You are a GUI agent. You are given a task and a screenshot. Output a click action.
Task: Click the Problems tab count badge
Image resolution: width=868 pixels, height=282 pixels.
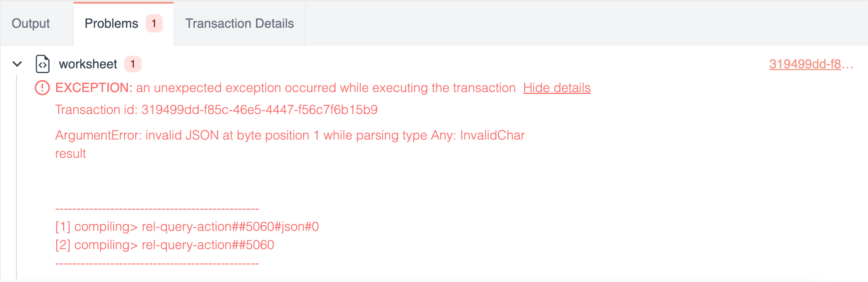[x=154, y=23]
